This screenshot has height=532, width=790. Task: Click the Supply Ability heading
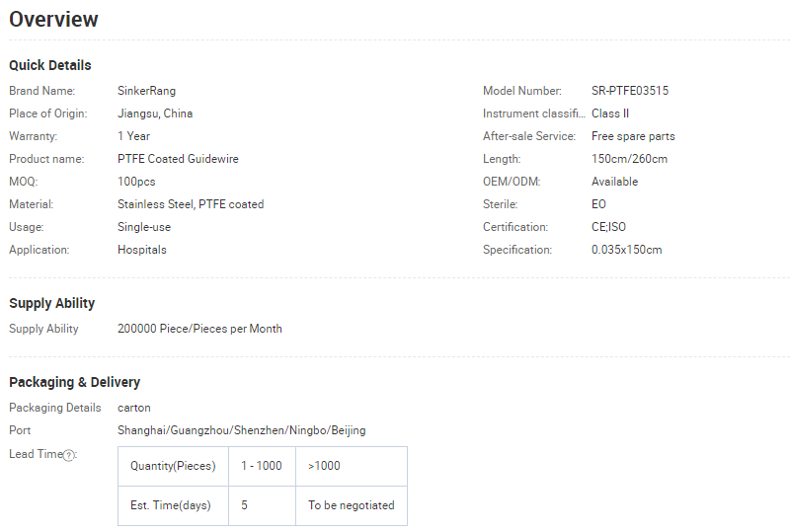click(x=52, y=303)
